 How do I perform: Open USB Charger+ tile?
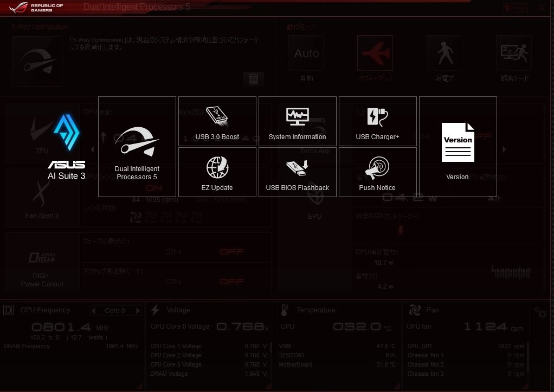pos(378,121)
